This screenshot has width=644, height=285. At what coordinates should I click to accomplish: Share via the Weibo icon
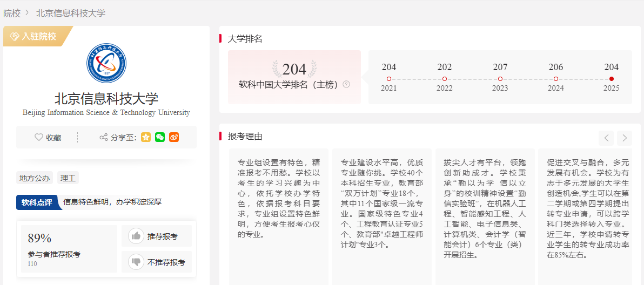[x=174, y=138]
